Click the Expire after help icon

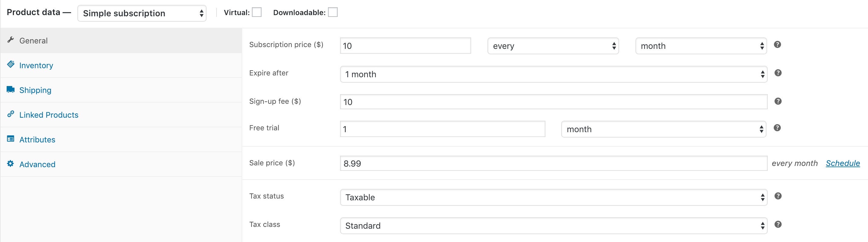tap(778, 73)
